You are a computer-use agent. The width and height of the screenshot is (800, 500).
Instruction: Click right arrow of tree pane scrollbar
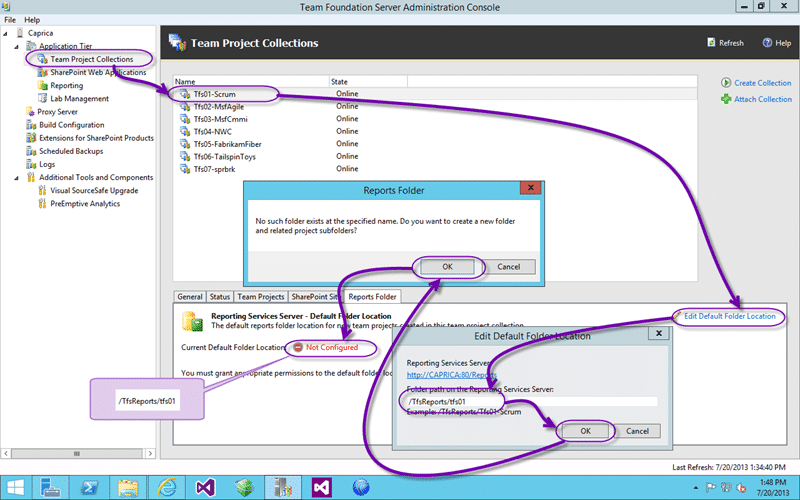click(150, 454)
